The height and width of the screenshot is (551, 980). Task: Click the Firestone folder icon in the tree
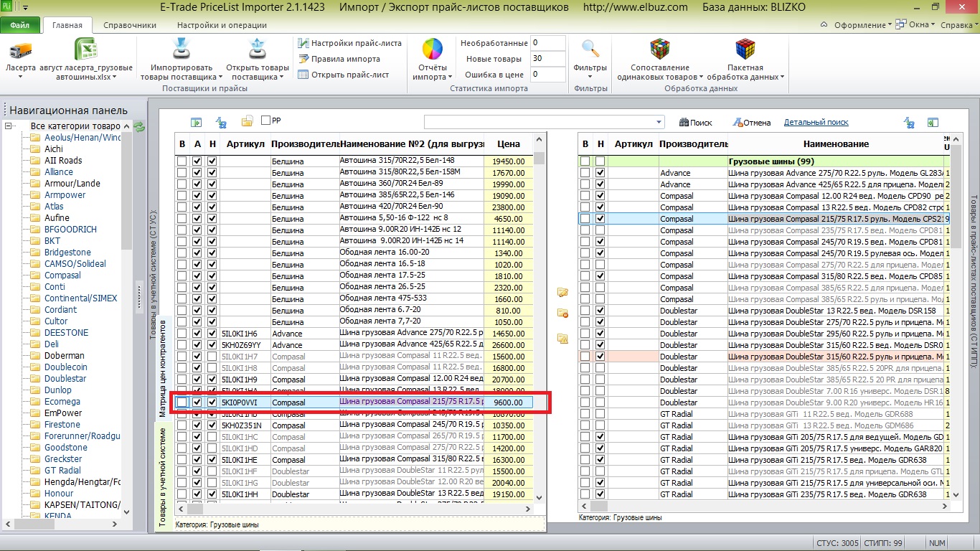(x=34, y=425)
